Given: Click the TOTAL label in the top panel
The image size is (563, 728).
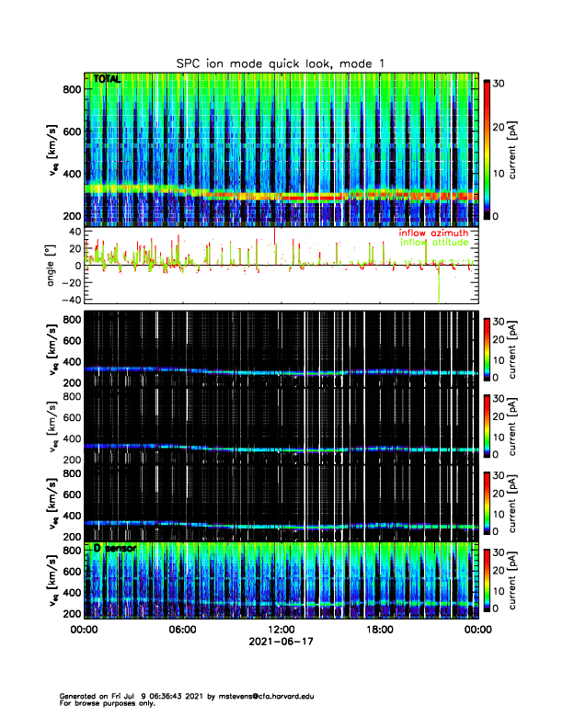Looking at the screenshot, I should 107,80.
